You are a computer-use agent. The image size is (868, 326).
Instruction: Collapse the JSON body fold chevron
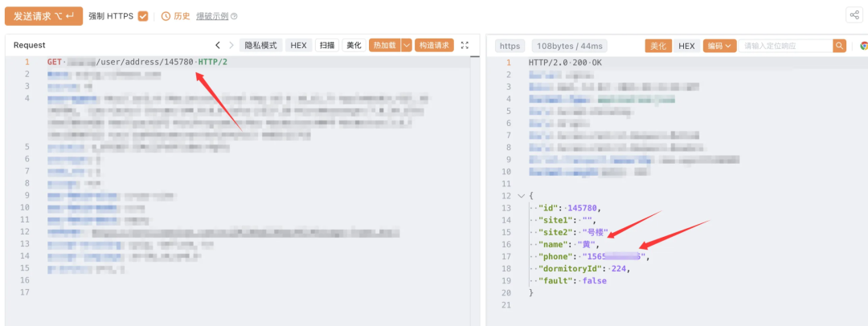[x=520, y=196]
